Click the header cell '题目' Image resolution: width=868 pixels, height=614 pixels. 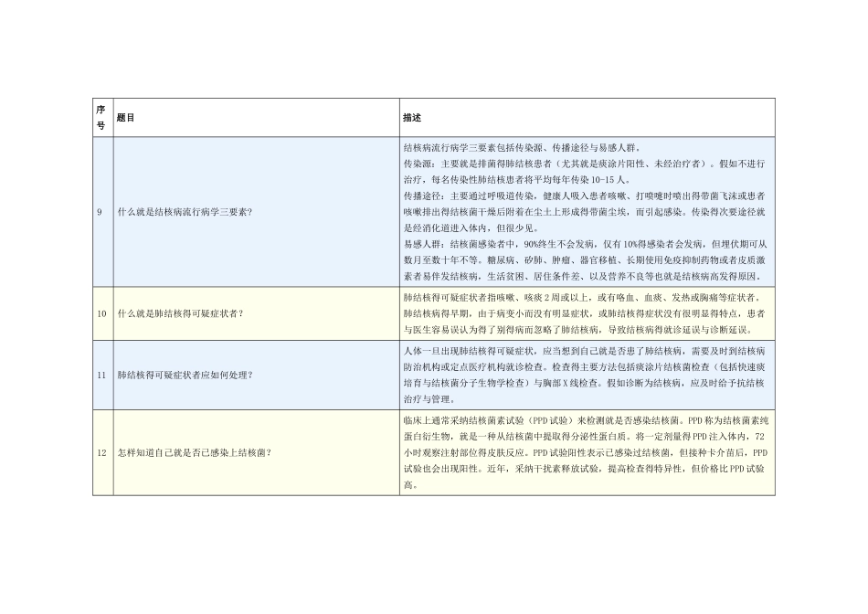tap(257, 117)
